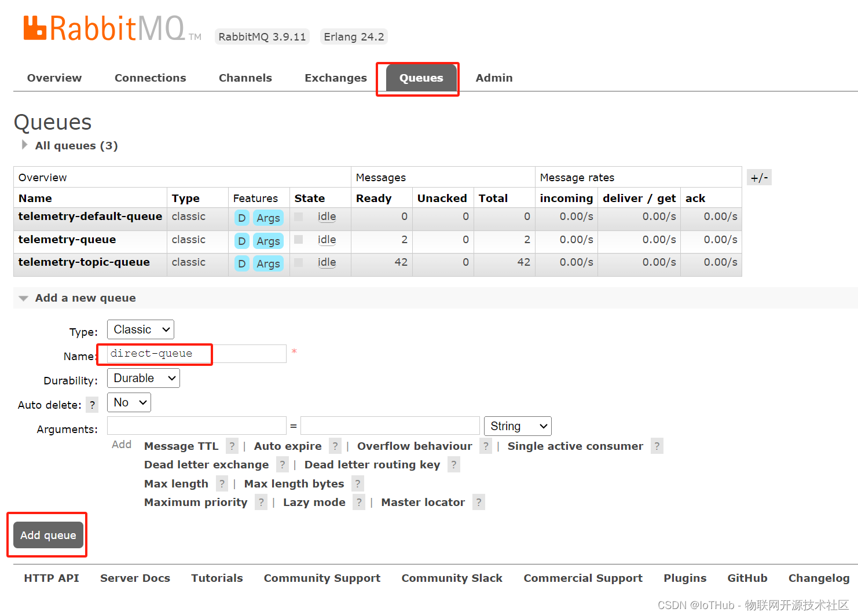Open help for Max length

coord(222,483)
